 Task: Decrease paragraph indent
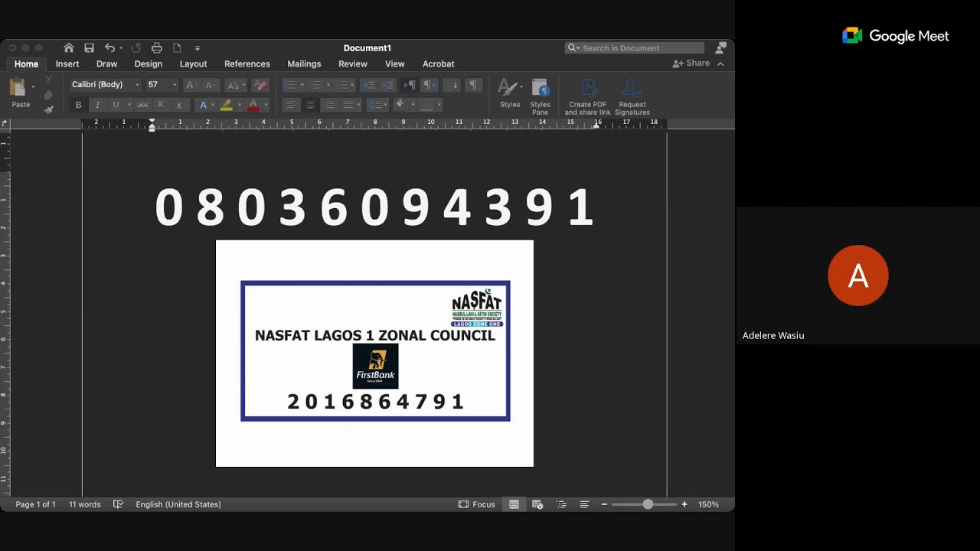pos(369,85)
